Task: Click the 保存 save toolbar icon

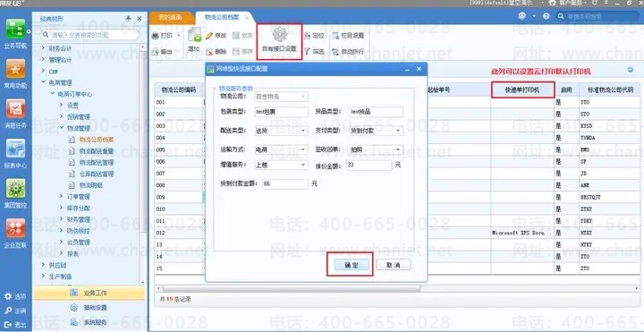Action: [236, 52]
